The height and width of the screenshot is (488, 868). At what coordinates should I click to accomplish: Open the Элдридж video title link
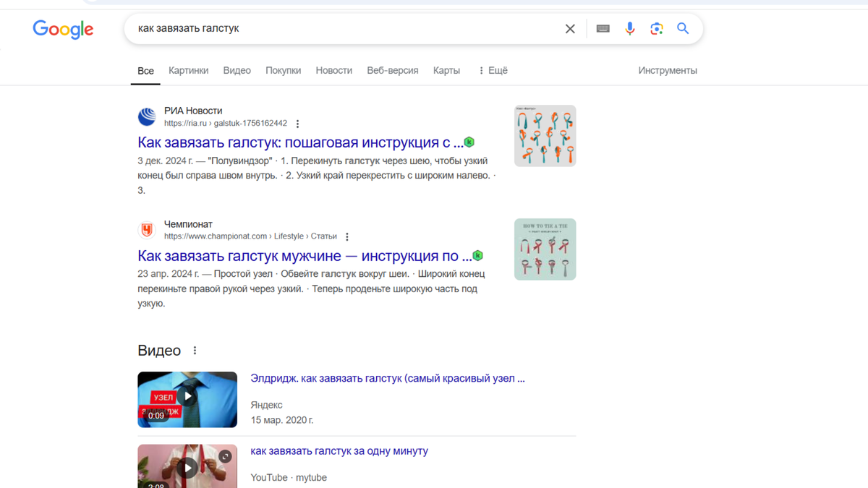click(x=388, y=378)
